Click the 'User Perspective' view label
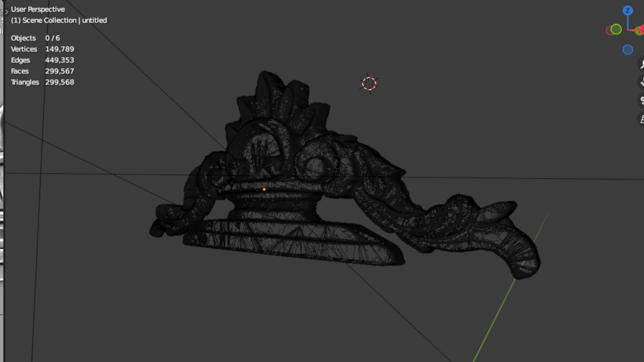 point(38,9)
